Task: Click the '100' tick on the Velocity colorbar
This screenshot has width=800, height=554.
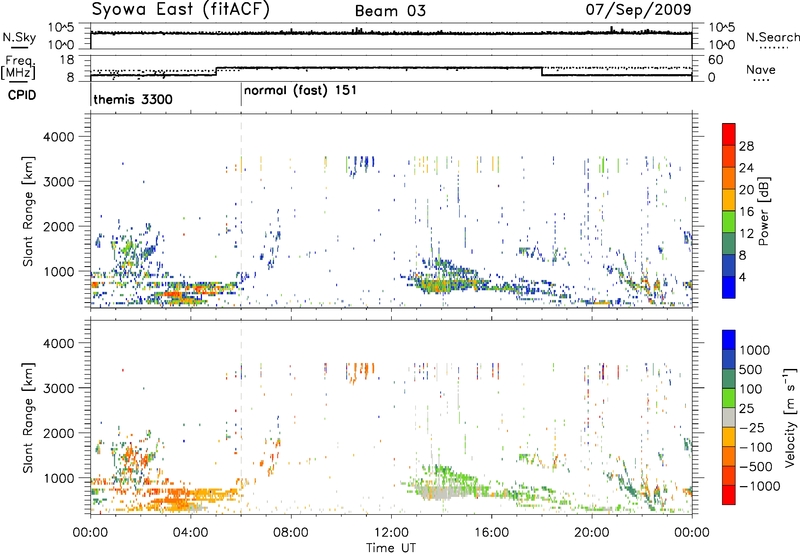Action: point(751,389)
